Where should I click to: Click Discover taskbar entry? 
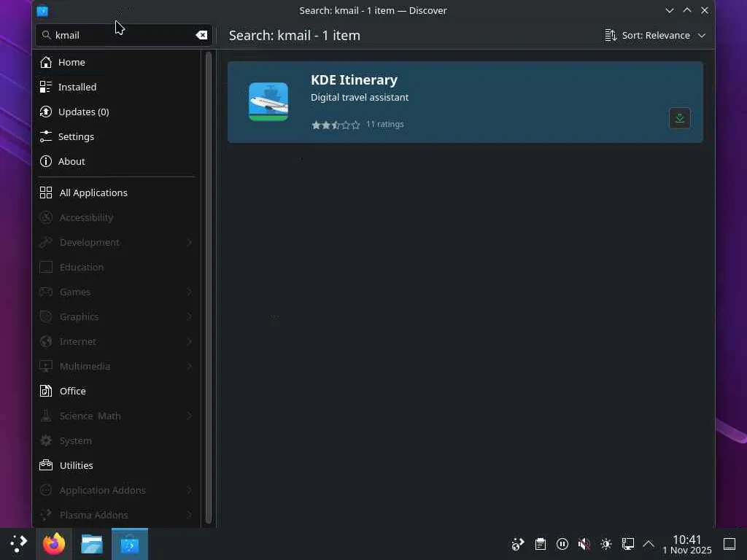130,544
